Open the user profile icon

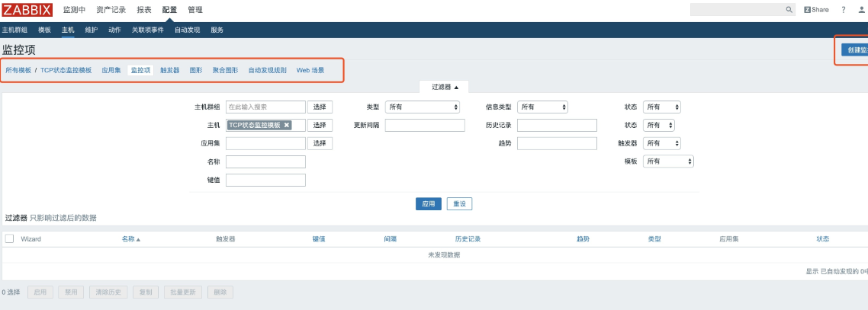tap(863, 10)
